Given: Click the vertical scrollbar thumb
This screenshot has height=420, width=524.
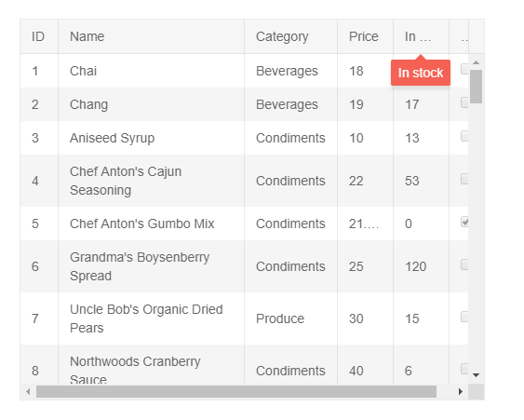Looking at the screenshot, I should point(476,87).
